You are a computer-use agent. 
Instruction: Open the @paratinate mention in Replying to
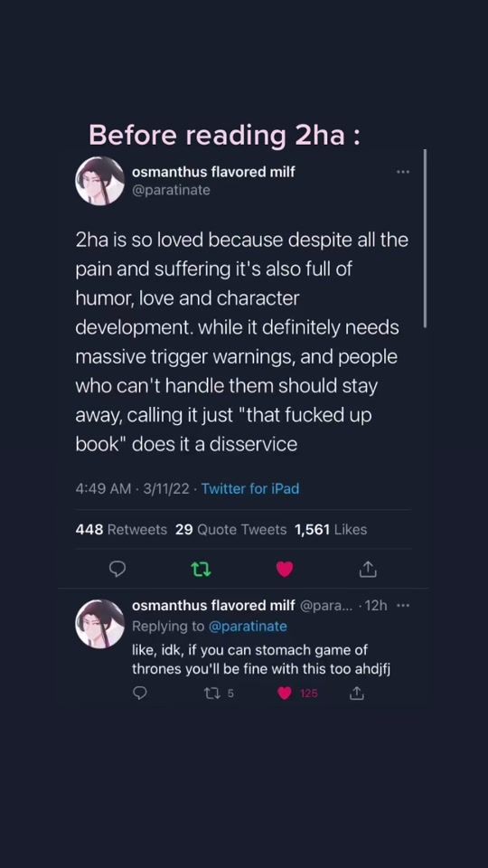tap(247, 626)
